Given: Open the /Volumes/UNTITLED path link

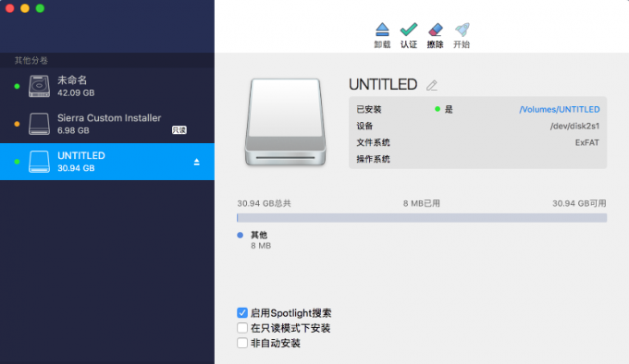Looking at the screenshot, I should pyautogui.click(x=560, y=109).
